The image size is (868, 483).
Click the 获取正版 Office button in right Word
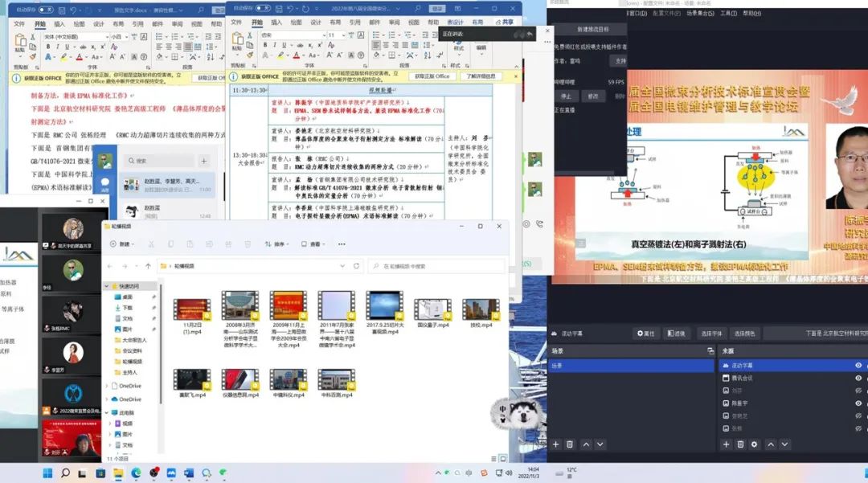430,76
